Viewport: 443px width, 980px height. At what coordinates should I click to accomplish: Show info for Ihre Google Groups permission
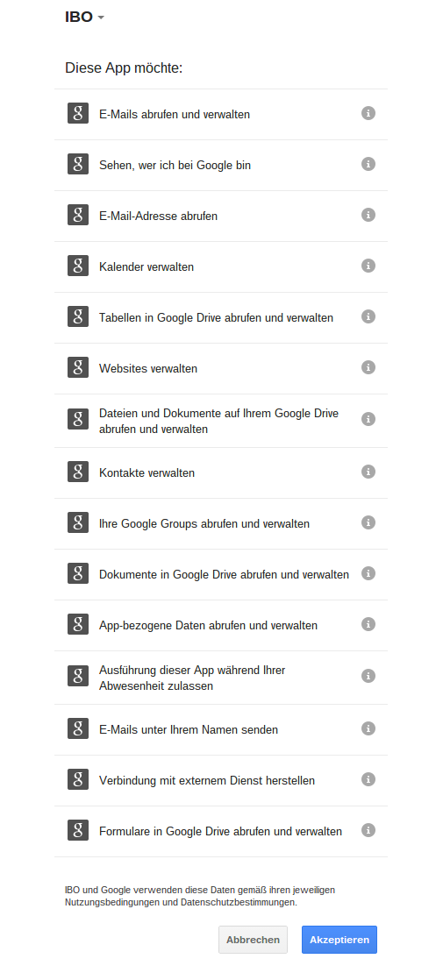pos(368,522)
